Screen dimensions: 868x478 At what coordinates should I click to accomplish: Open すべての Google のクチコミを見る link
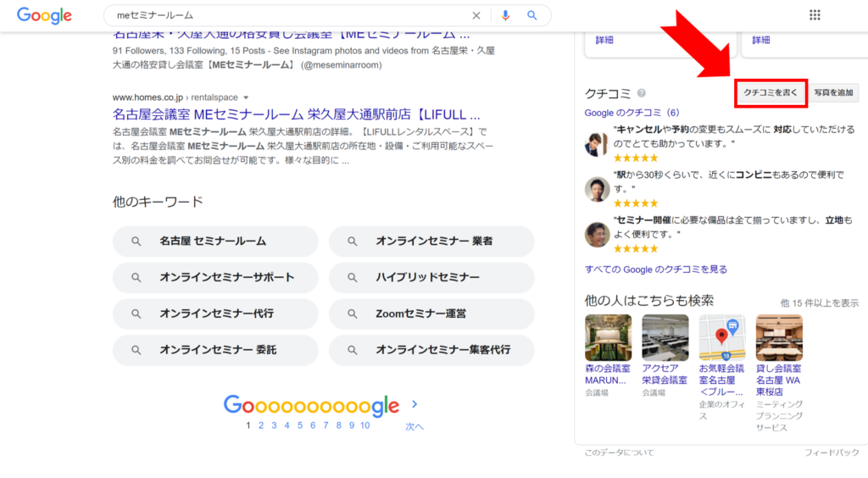pos(656,270)
